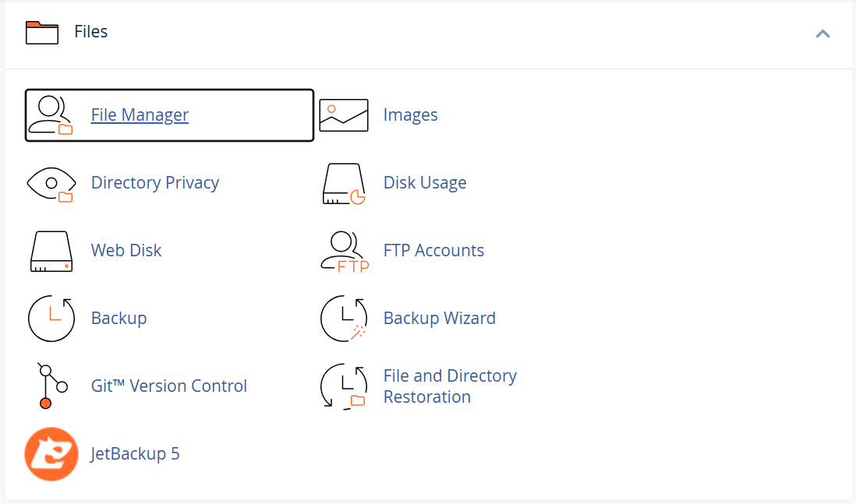Open the Backup link
856x504 pixels.
click(x=119, y=318)
